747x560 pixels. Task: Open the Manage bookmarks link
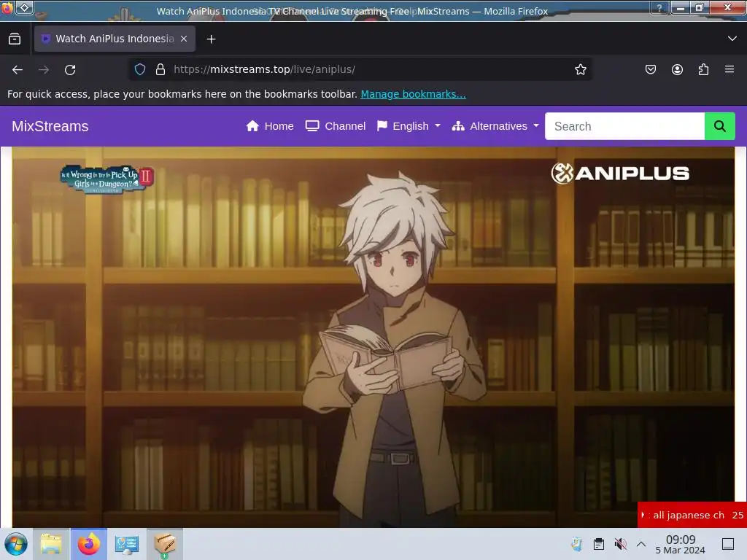[413, 94]
